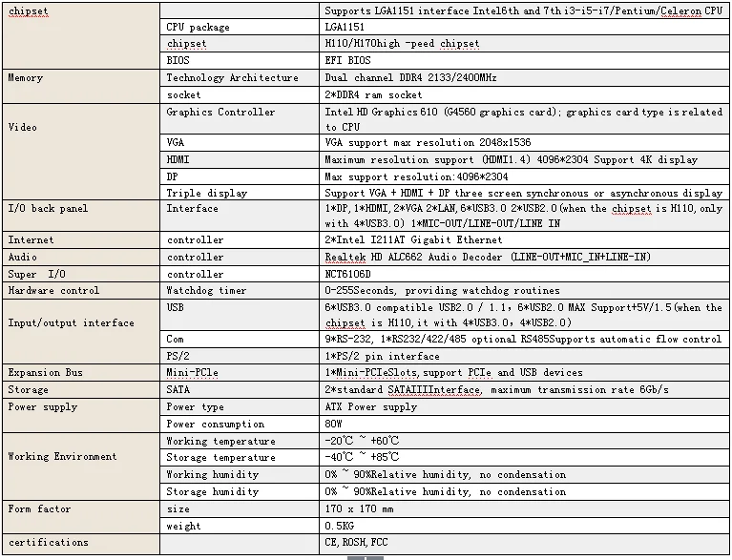Click the "Mini-PCIe" label cell
The image size is (732, 560).
pos(194,373)
